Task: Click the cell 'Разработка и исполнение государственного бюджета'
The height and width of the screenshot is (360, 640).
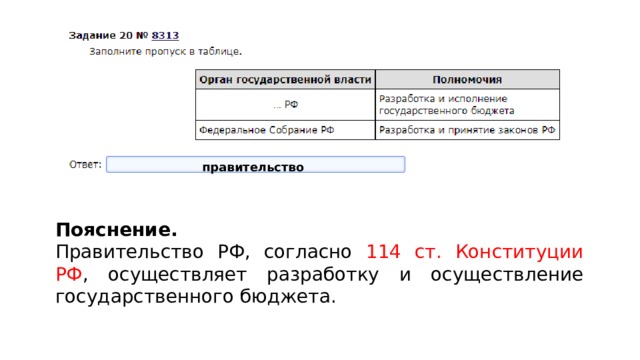Action: coord(467,105)
